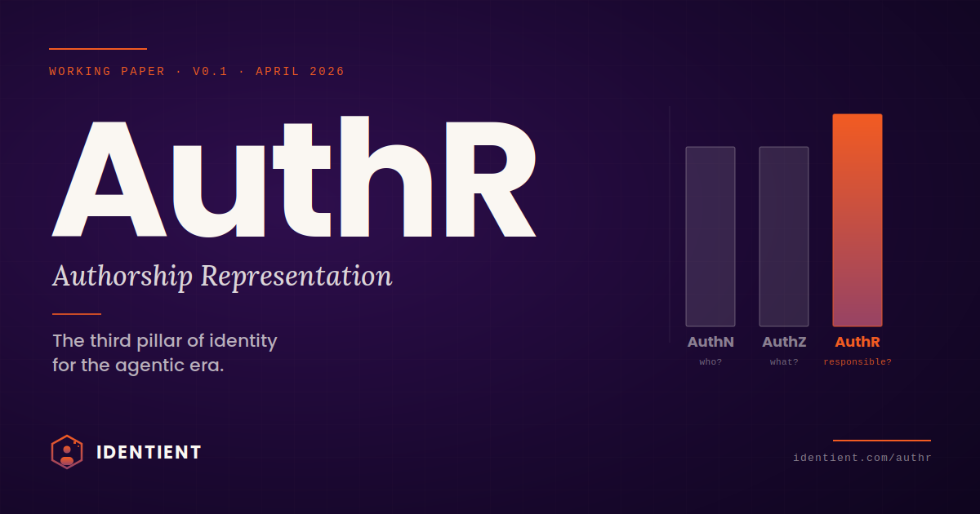Click the IDENTIENT brand name text

coord(149,452)
